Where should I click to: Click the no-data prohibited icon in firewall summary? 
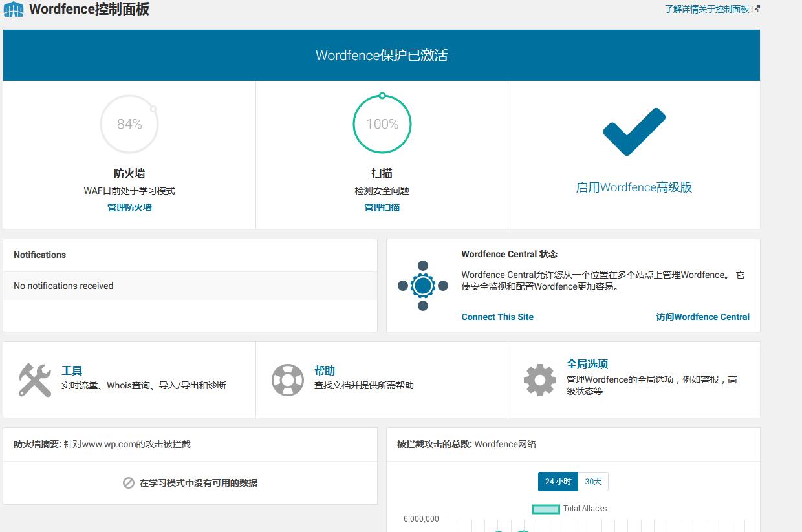click(129, 483)
